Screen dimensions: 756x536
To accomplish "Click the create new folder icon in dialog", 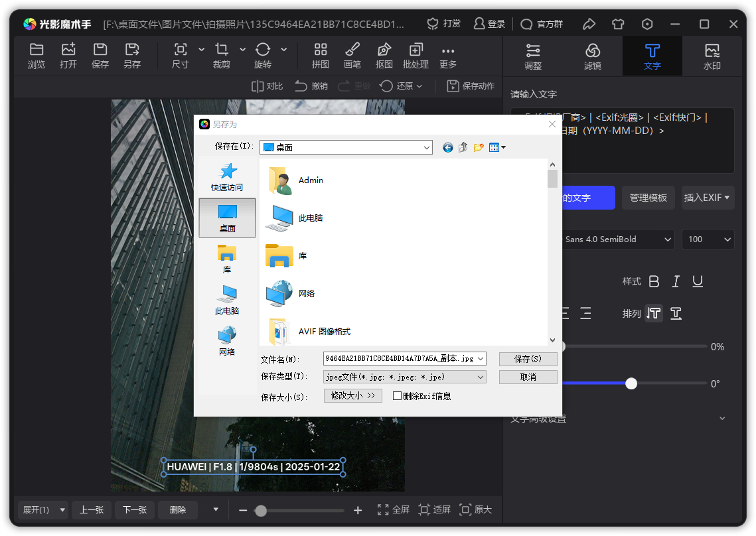I will tap(478, 147).
